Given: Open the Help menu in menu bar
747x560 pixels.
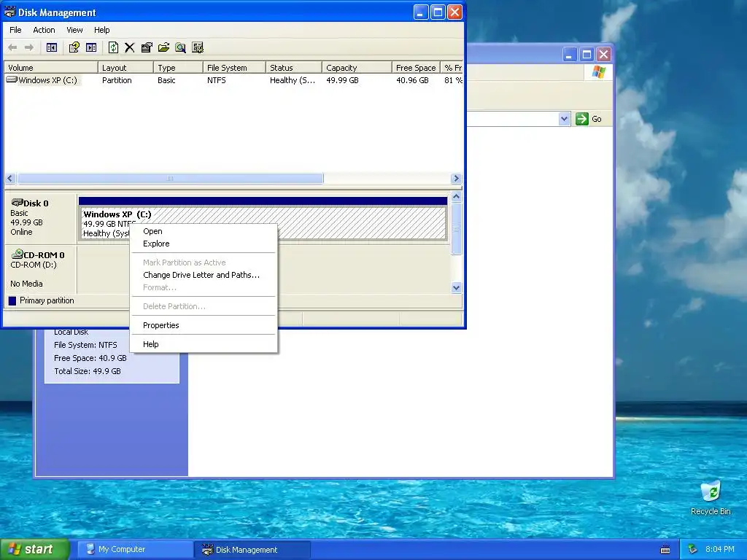Looking at the screenshot, I should click(101, 30).
